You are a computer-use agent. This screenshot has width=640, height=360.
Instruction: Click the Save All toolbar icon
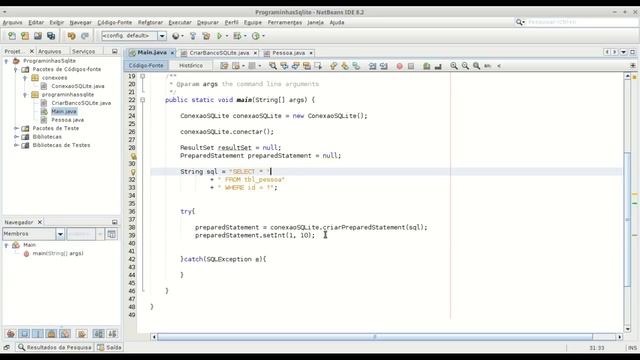tap(51, 36)
